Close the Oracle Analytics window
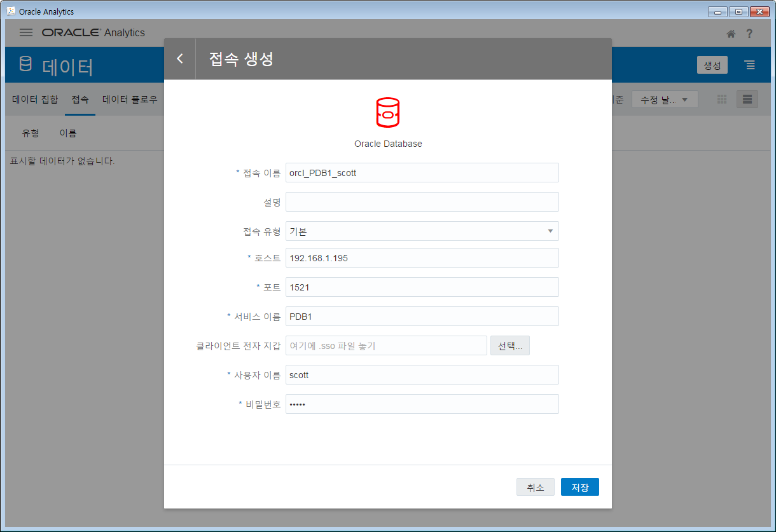The width and height of the screenshot is (776, 532). (759, 11)
